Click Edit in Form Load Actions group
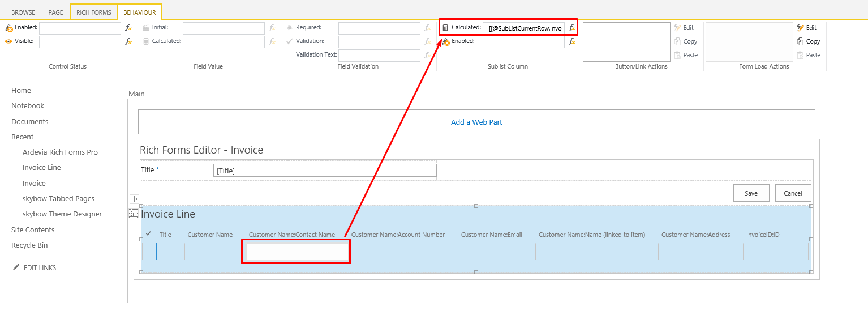This screenshot has height=323, width=868. [807, 28]
